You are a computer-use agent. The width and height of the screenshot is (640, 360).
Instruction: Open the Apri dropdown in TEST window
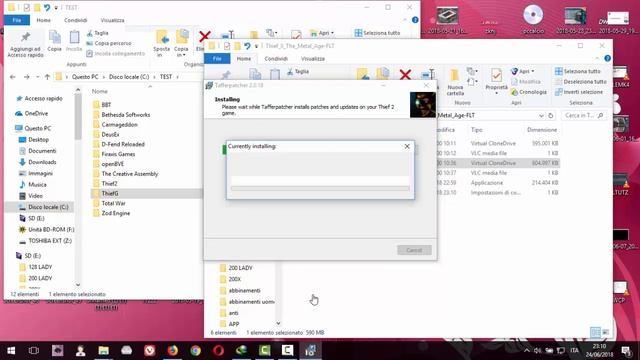coord(322,33)
